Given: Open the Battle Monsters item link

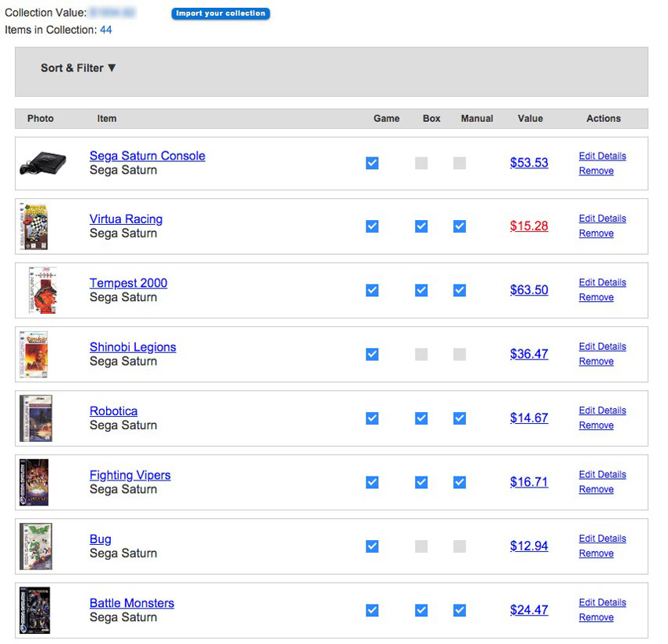Looking at the screenshot, I should [x=132, y=603].
